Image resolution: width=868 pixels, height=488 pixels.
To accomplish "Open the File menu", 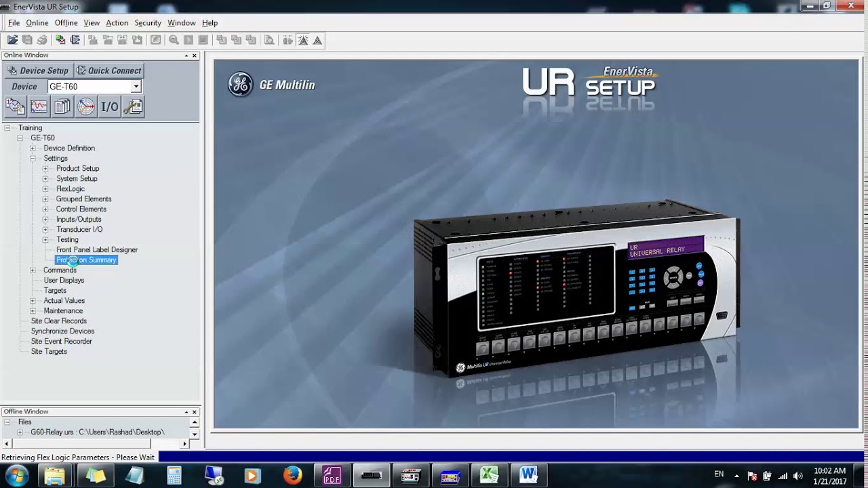I will click(x=14, y=23).
